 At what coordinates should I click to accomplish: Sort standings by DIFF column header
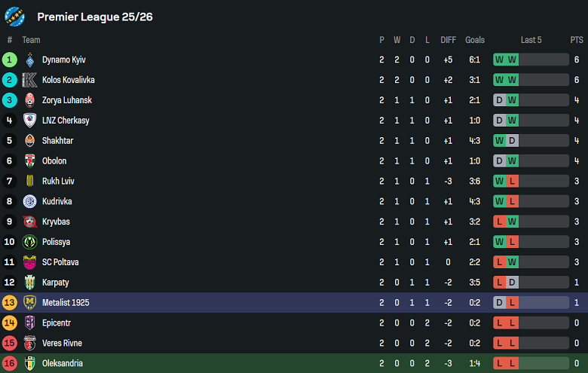(x=449, y=40)
